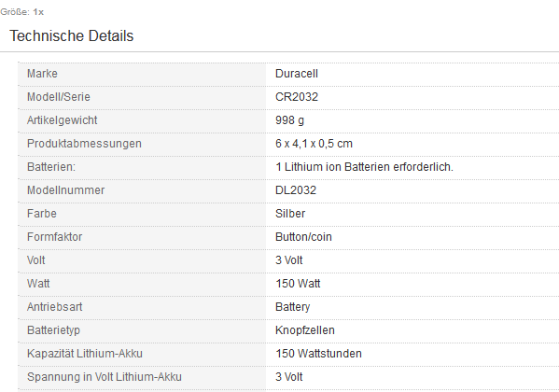
Task: Click the Artikelgewicht label
Action: (62, 120)
